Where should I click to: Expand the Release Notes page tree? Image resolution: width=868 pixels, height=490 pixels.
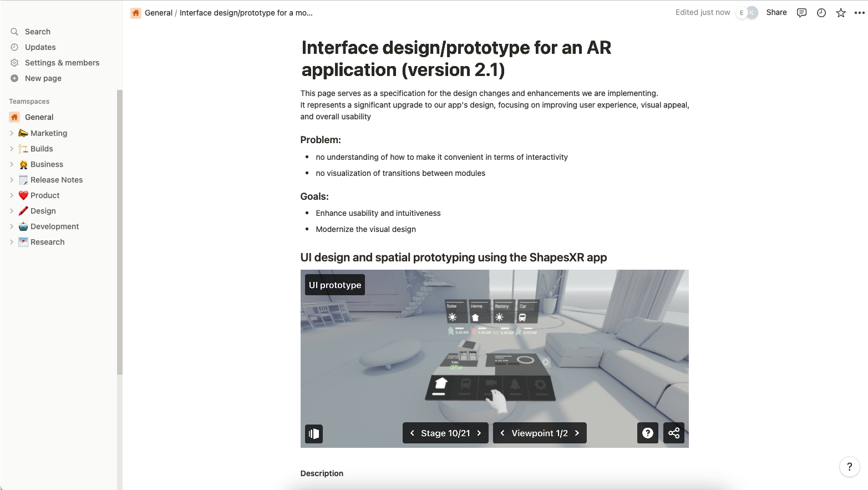click(x=12, y=180)
